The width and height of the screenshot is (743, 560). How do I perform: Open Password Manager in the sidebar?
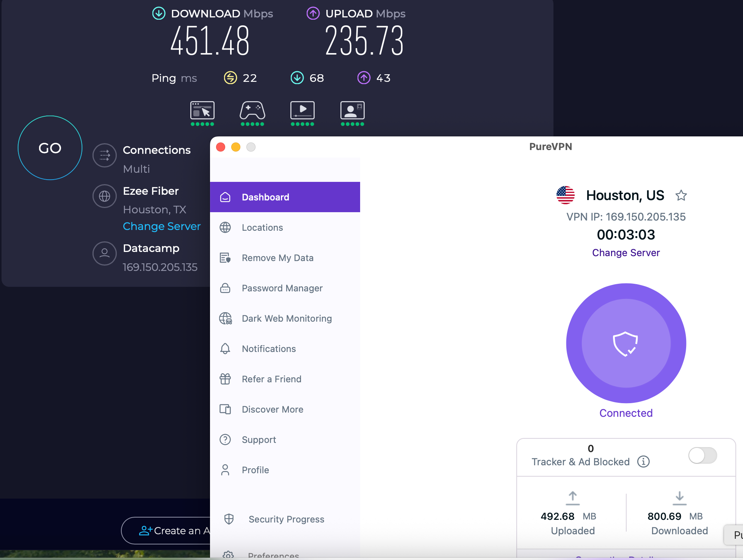coord(285,288)
